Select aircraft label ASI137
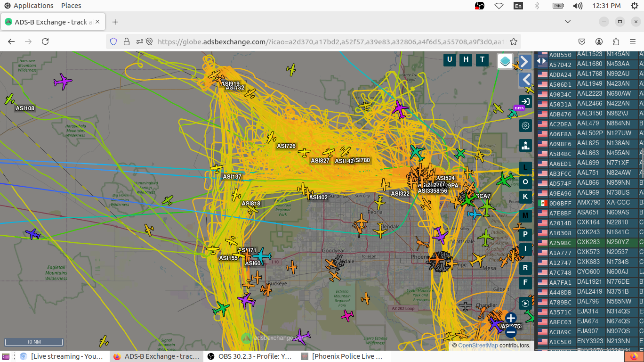Screen dimensions: 644x362 232,177
